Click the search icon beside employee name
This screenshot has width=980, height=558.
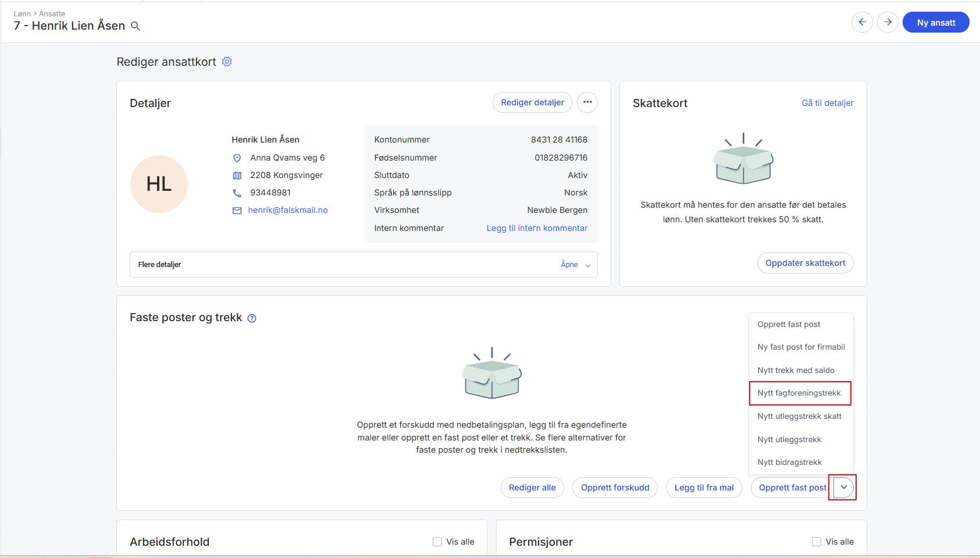[136, 26]
